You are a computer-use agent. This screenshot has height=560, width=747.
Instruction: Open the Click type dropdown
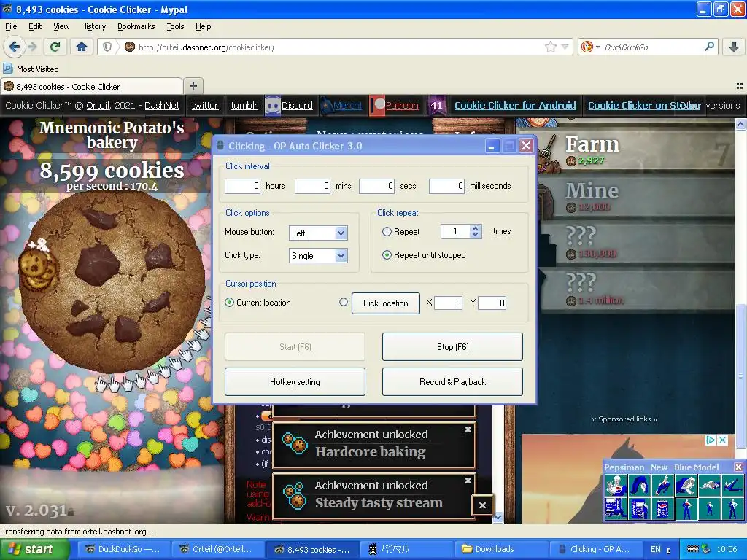tap(340, 256)
